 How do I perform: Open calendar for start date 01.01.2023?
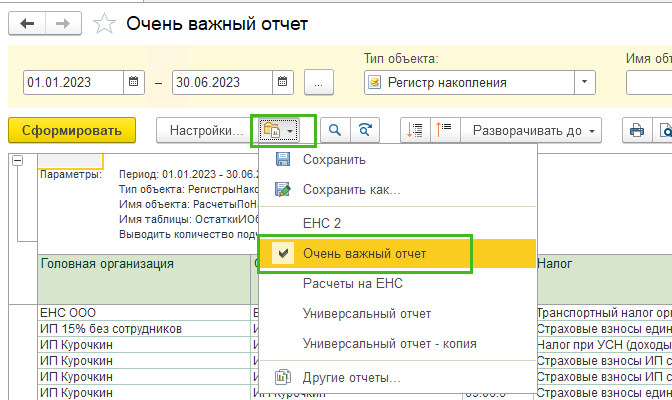(x=134, y=82)
